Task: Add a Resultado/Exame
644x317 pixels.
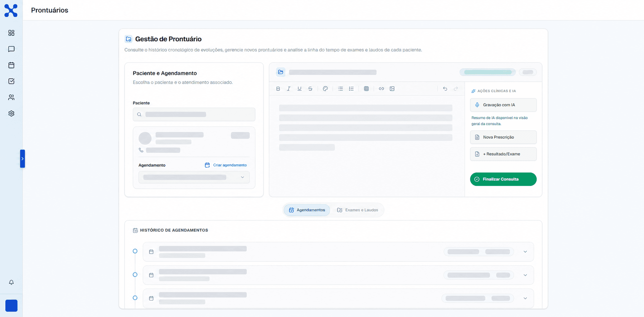Action: [x=503, y=154]
